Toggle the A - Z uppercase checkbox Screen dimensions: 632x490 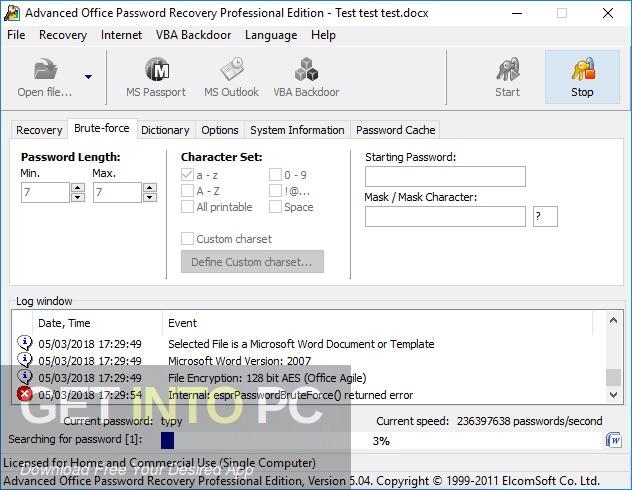point(187,191)
